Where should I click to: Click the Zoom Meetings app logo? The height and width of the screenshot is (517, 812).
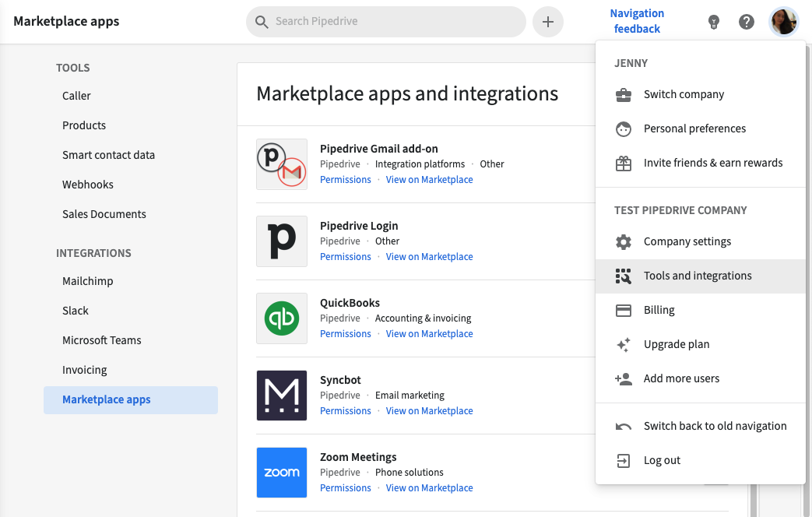pos(282,473)
